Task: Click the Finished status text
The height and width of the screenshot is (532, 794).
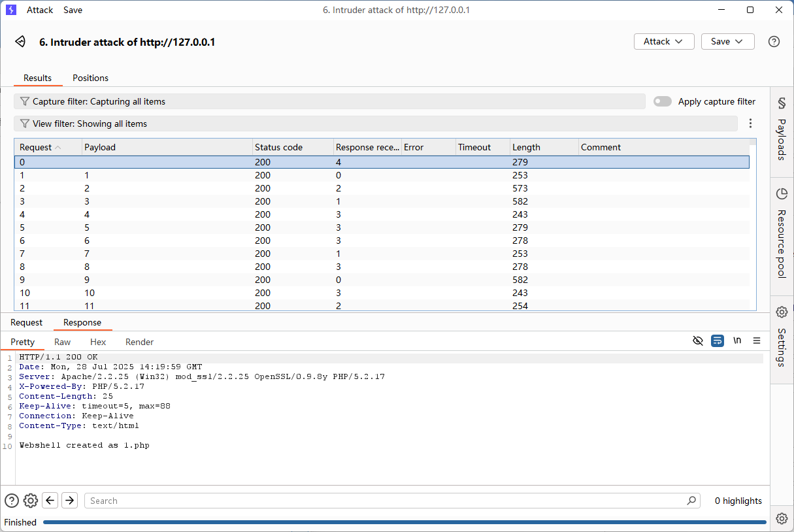Action: click(20, 522)
